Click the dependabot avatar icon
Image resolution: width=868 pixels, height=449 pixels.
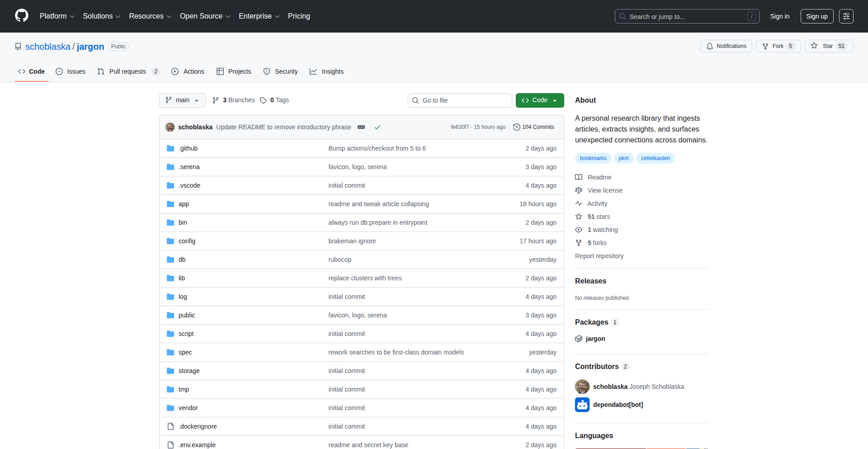pyautogui.click(x=582, y=405)
